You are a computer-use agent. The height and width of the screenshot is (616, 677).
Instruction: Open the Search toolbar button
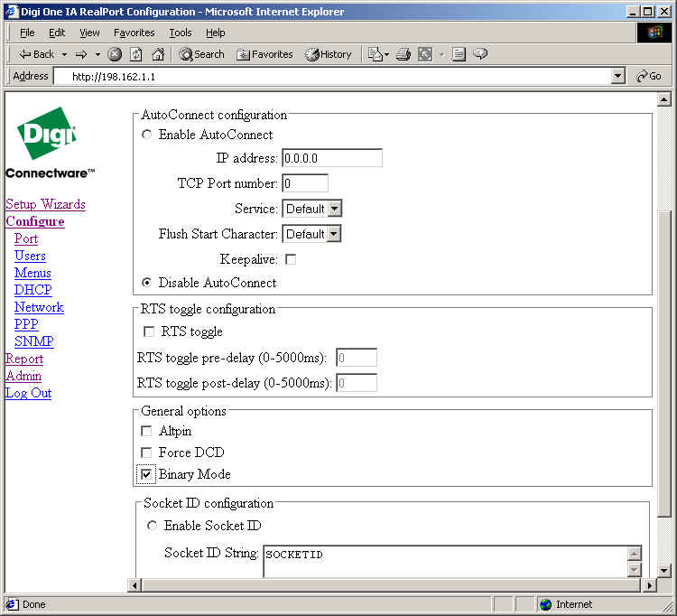[201, 54]
